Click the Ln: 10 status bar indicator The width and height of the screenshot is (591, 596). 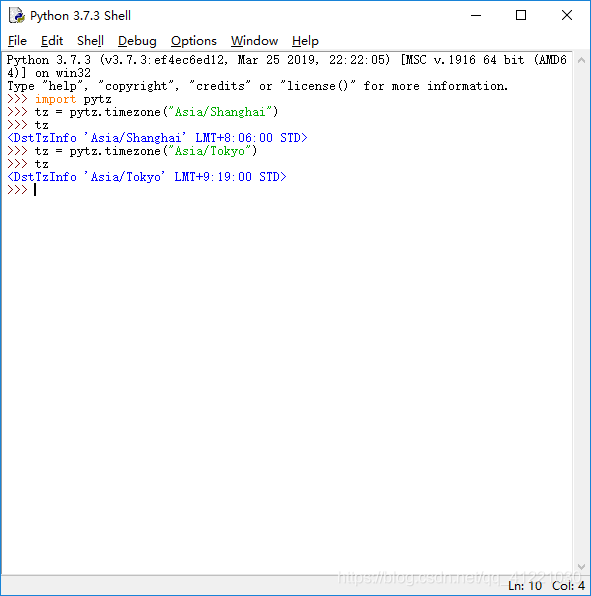[525, 586]
